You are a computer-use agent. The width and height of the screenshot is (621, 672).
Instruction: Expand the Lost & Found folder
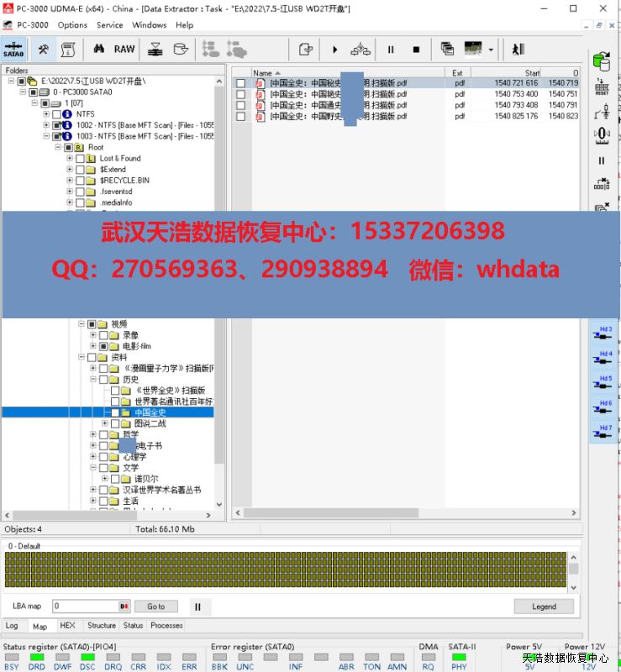point(70,158)
